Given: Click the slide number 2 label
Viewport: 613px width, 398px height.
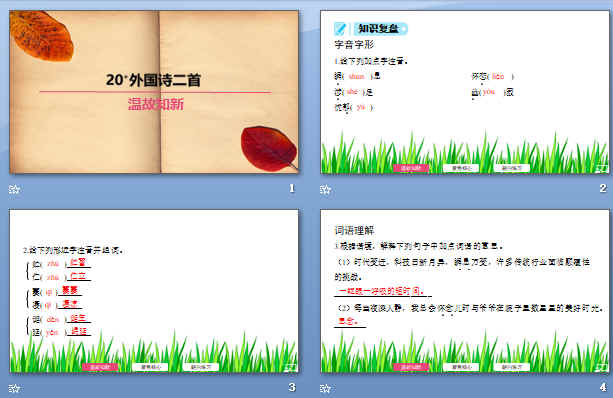Looking at the screenshot, I should tap(603, 188).
